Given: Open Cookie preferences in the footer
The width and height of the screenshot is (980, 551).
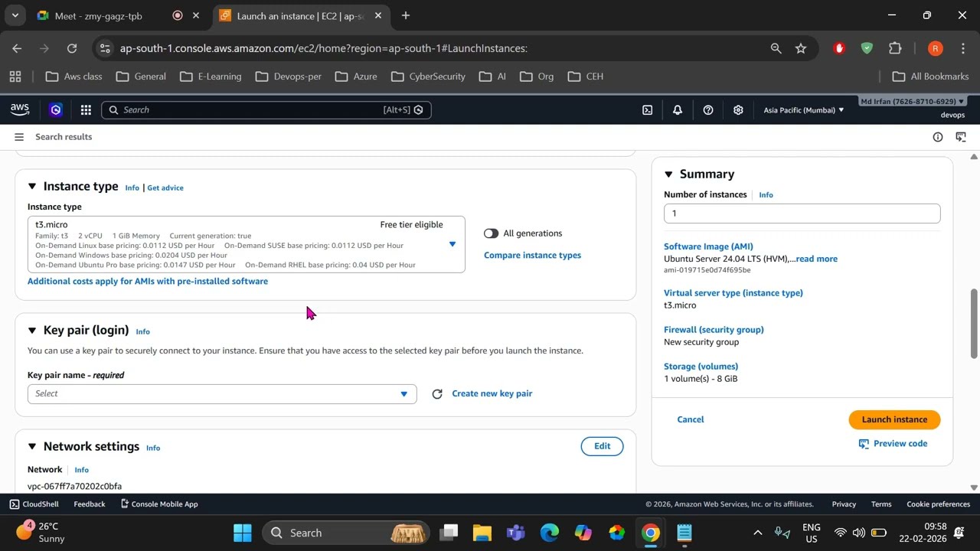Looking at the screenshot, I should click(x=938, y=504).
